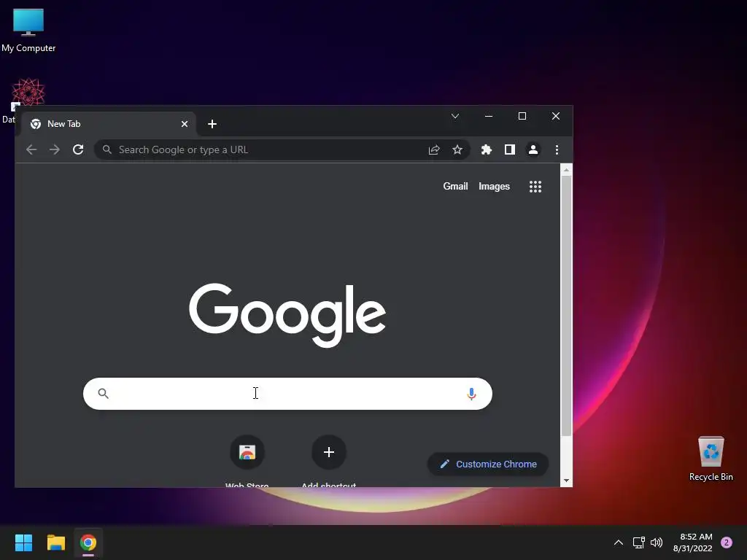747x560 pixels.
Task: Open File Explorer from taskbar
Action: (55, 542)
